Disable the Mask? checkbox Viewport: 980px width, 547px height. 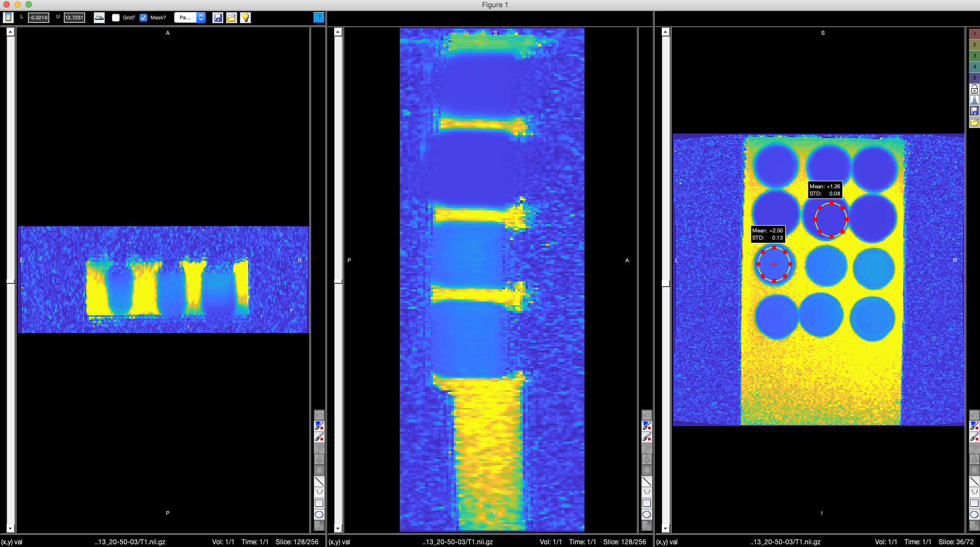coord(143,17)
